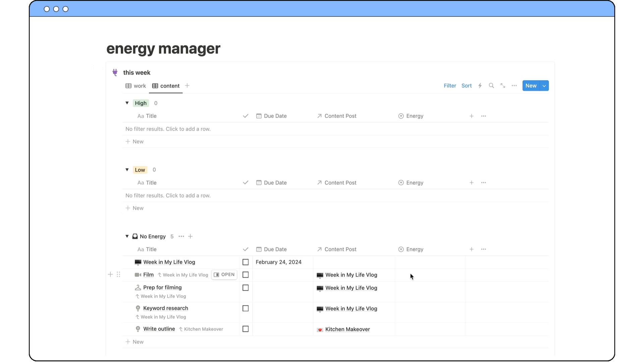
Task: Check the box for the Film task
Action: coord(246,275)
